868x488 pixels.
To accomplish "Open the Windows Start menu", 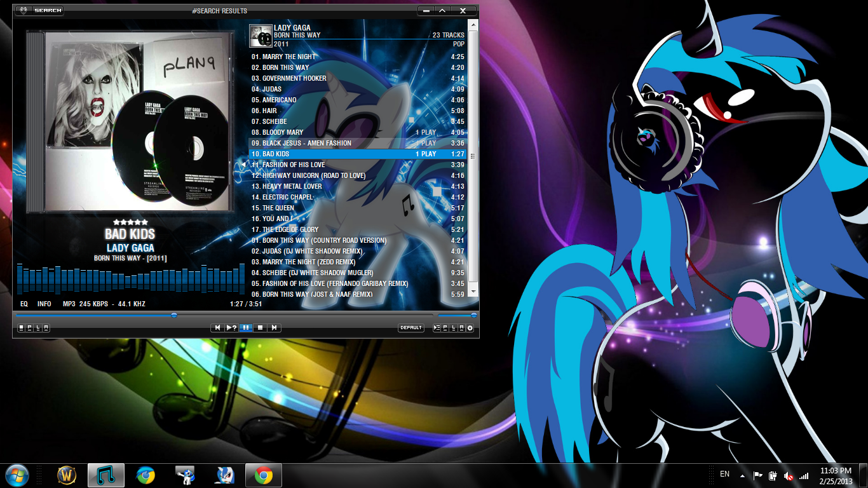I will point(17,475).
